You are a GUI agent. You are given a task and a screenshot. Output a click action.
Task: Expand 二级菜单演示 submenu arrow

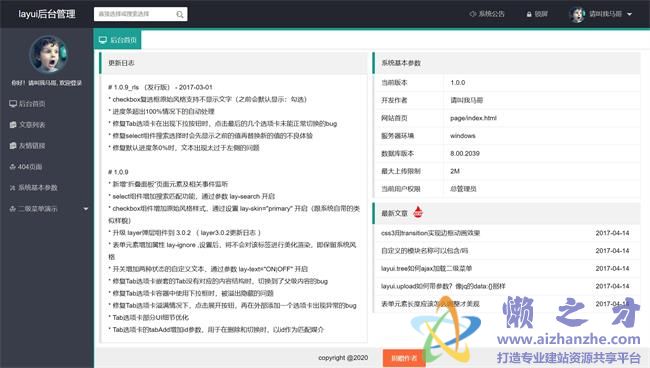pos(86,209)
